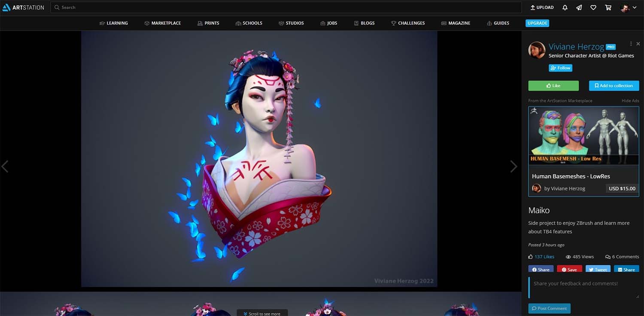Open the Human Basemeshes marketplace thumbnail
644x316 pixels.
pyautogui.click(x=583, y=135)
